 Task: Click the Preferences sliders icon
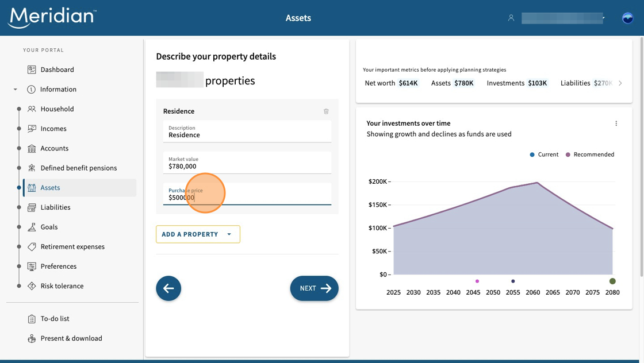[x=32, y=267]
